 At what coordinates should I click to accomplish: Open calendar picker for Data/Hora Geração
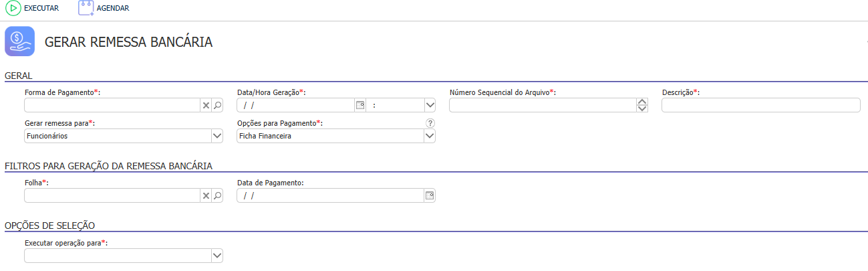[360, 105]
